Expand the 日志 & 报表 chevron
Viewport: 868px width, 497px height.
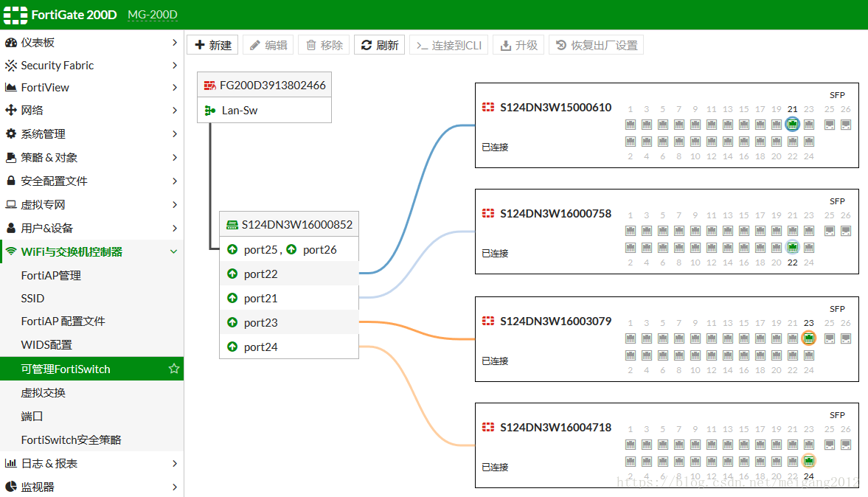click(x=174, y=463)
